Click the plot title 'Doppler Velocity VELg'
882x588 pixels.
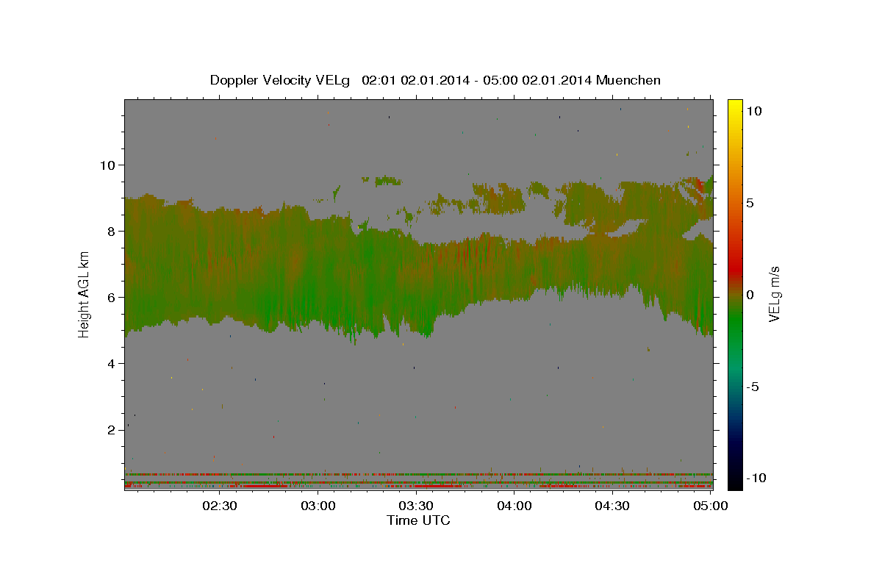pos(280,80)
